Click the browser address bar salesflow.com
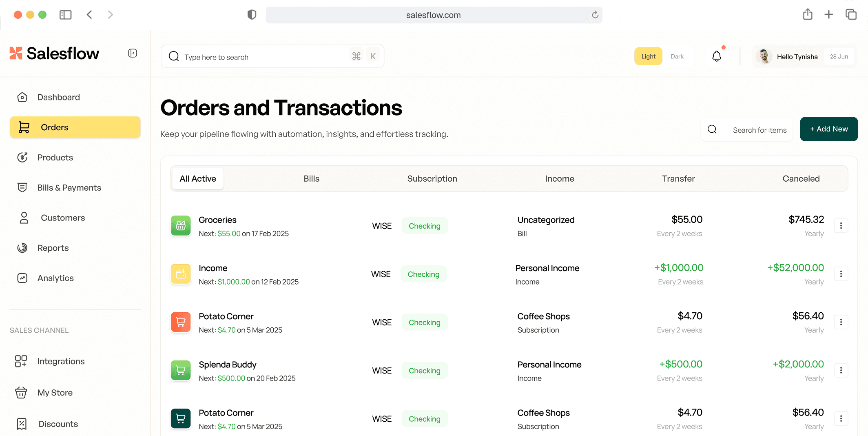868x436 pixels. tap(434, 15)
